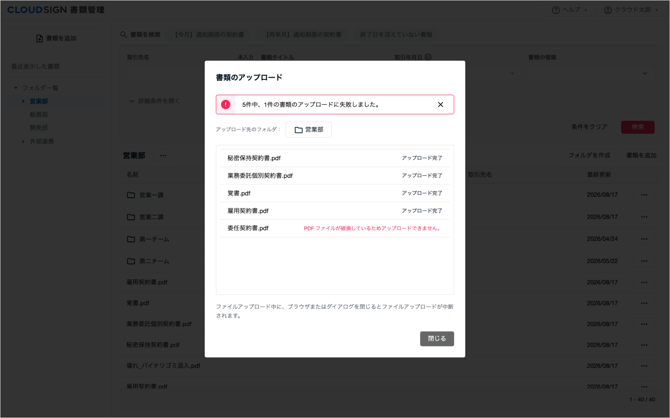
Task: Select 雇用契約書.pdf in the upload list
Action: click(248, 210)
